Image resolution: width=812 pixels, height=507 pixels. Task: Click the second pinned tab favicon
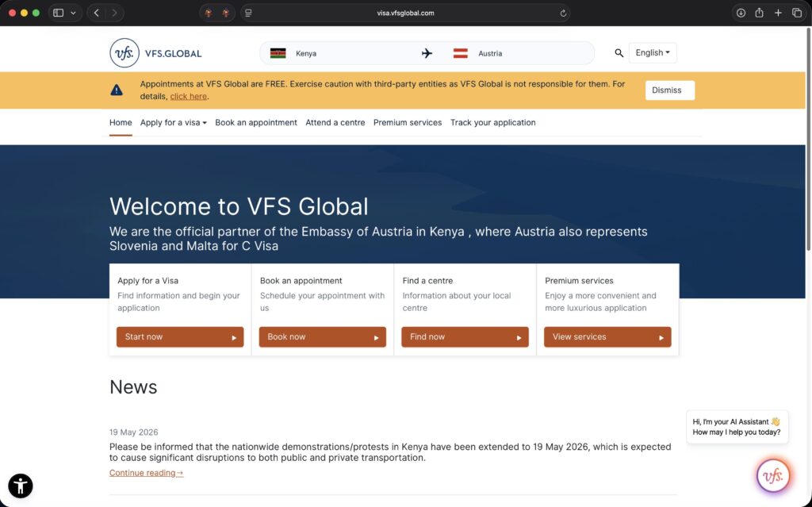226,13
